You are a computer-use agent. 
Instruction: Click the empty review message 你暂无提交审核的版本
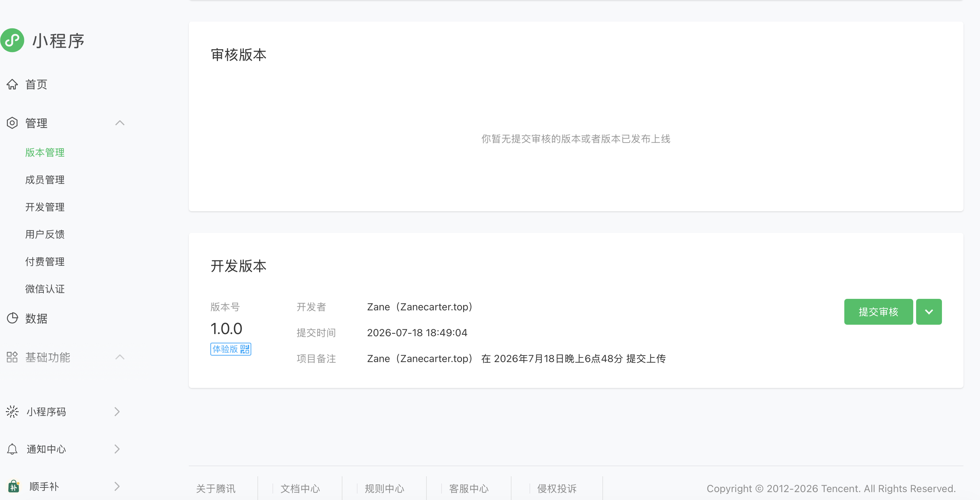click(575, 139)
